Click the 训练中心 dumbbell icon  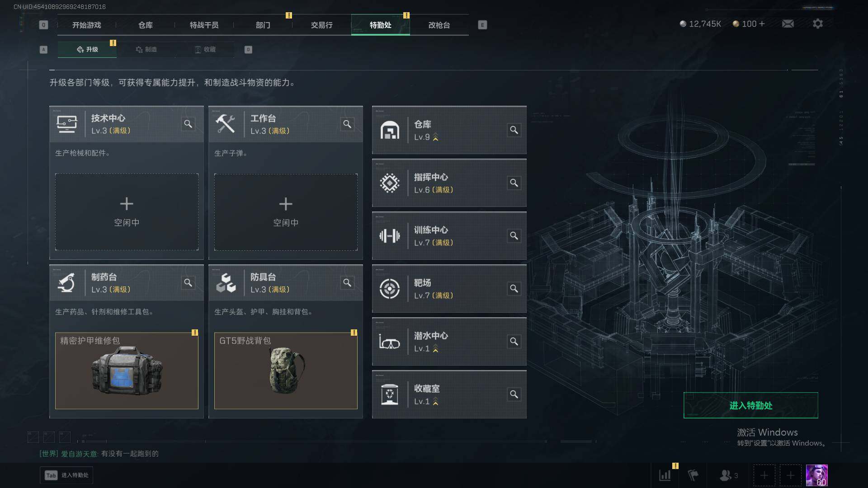(389, 236)
